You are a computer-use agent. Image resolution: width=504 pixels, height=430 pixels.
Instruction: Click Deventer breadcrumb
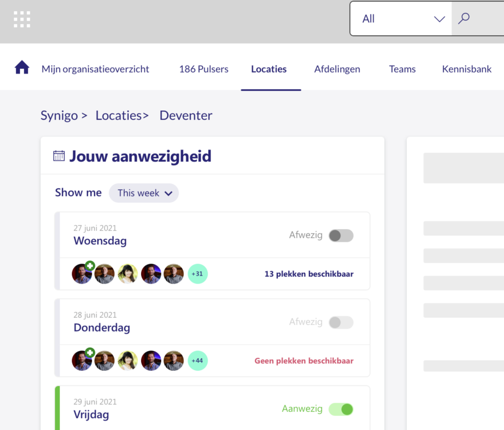pyautogui.click(x=186, y=116)
